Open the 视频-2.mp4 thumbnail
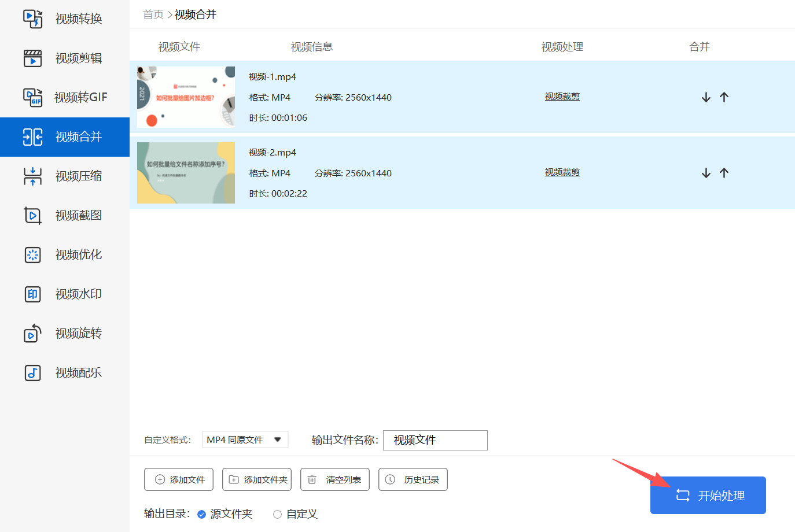The height and width of the screenshot is (532, 795). click(x=186, y=173)
